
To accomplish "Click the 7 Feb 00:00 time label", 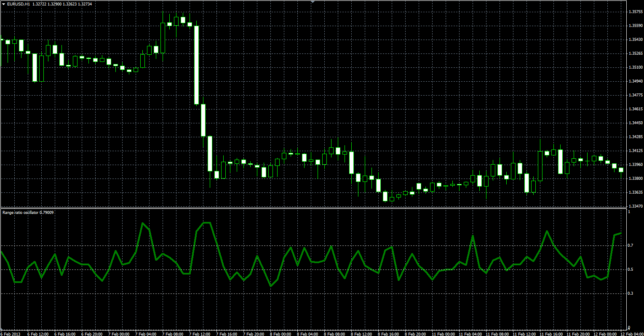I will coord(118,334).
